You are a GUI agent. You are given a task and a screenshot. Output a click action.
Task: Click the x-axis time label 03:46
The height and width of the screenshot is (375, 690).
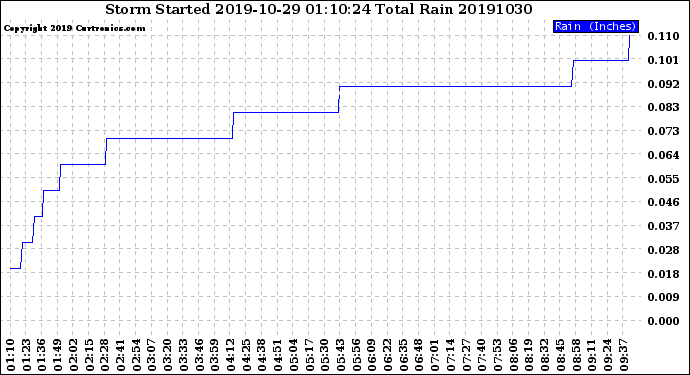tap(199, 355)
